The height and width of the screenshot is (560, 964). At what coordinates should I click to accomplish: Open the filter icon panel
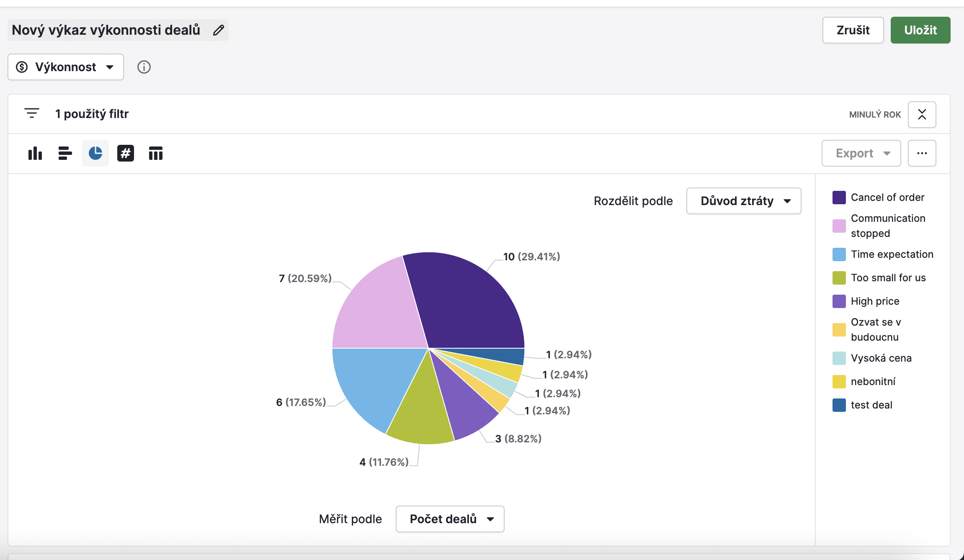(32, 113)
